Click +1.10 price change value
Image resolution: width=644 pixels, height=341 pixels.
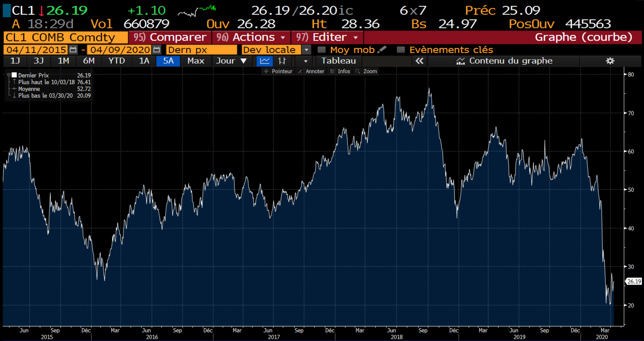(147, 11)
